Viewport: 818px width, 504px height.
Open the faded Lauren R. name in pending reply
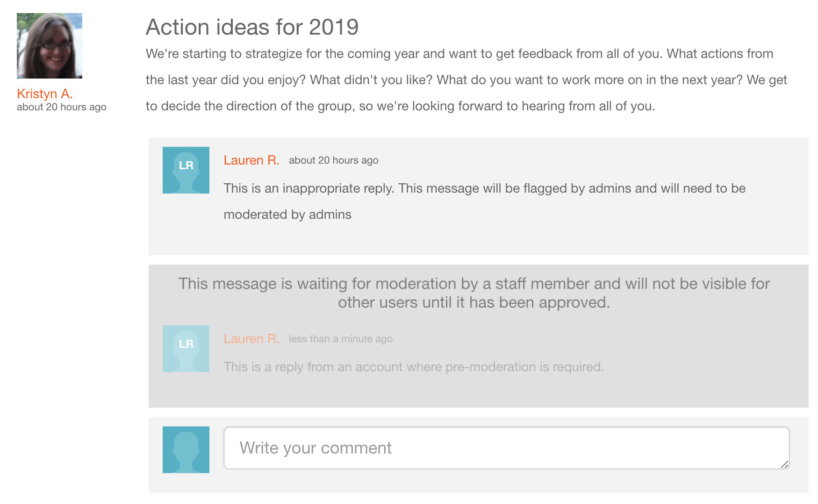tap(251, 339)
